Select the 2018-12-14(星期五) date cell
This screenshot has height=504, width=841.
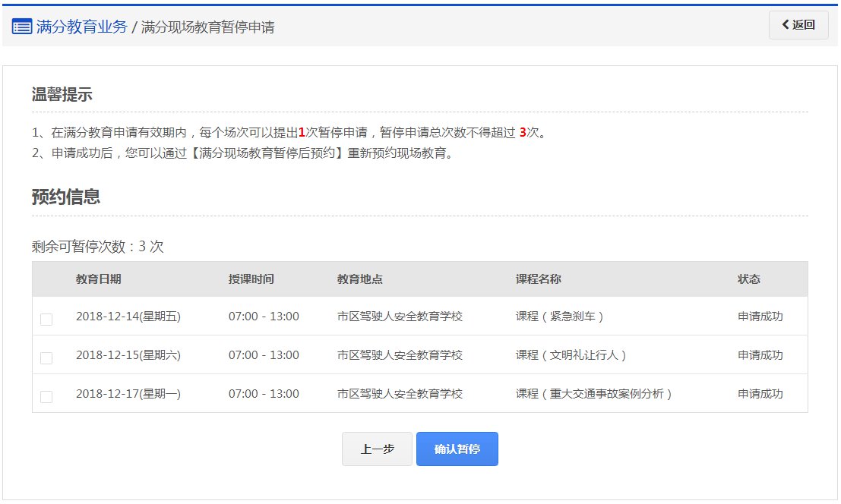click(128, 317)
